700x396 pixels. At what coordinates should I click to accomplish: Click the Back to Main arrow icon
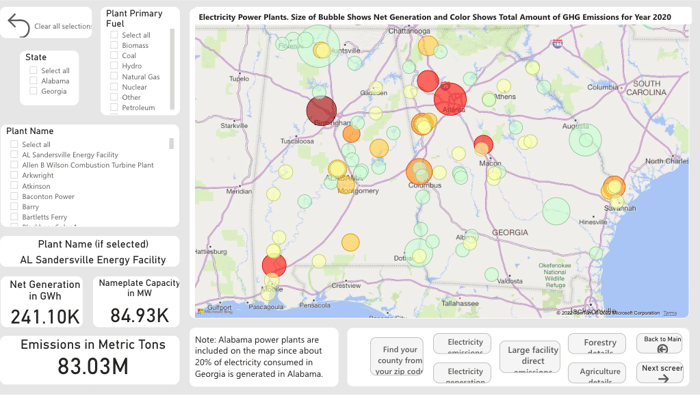pyautogui.click(x=662, y=349)
